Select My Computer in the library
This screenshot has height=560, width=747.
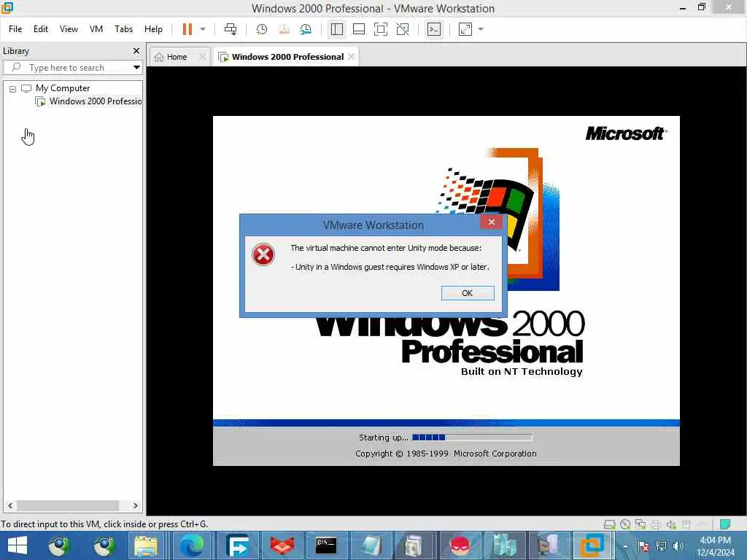click(x=63, y=88)
